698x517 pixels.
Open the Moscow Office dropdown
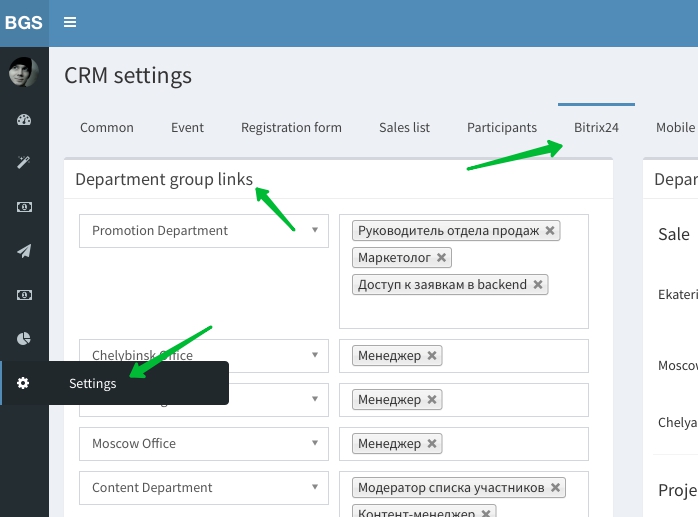204,444
